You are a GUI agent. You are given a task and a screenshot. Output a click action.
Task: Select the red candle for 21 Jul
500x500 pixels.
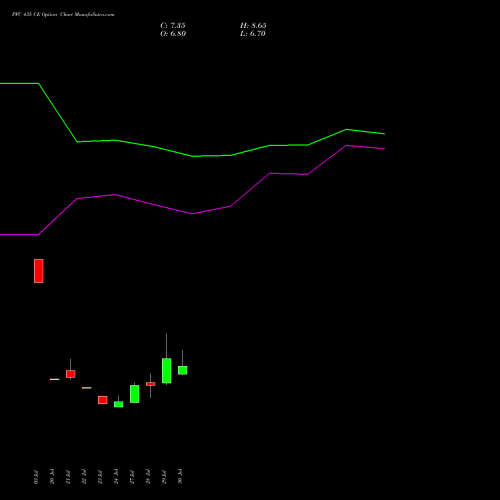[x=71, y=374]
